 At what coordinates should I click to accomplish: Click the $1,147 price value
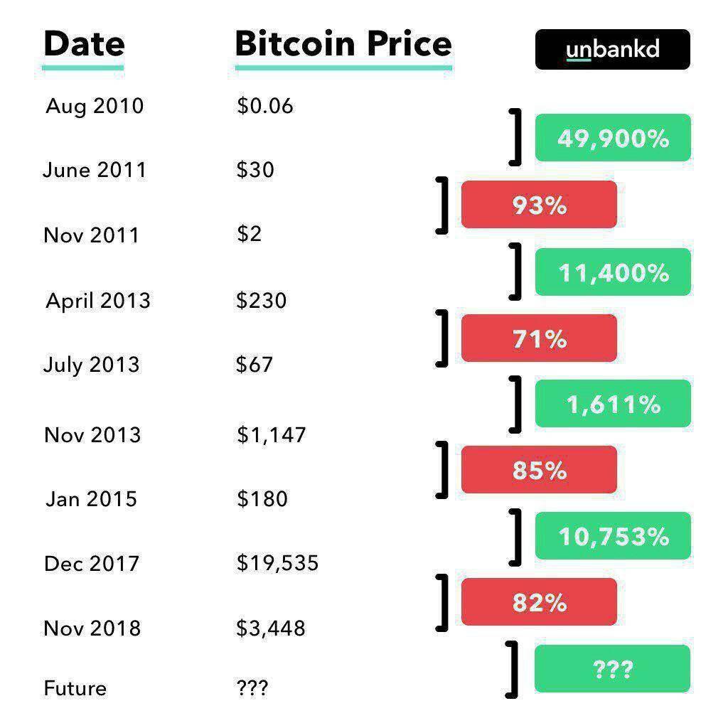click(x=271, y=434)
